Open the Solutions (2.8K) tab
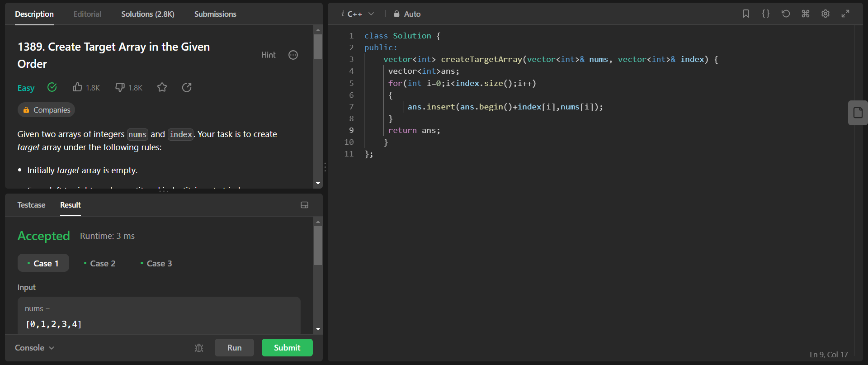 (148, 14)
